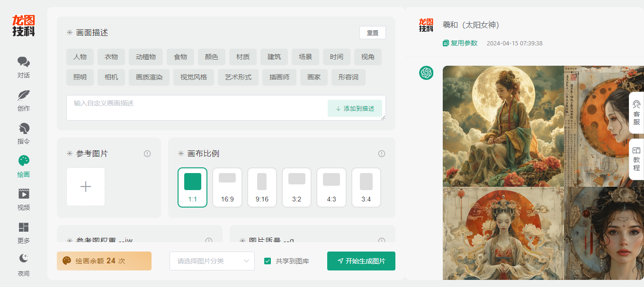Select the 绘画 palette icon
644x287 pixels.
pyautogui.click(x=24, y=160)
